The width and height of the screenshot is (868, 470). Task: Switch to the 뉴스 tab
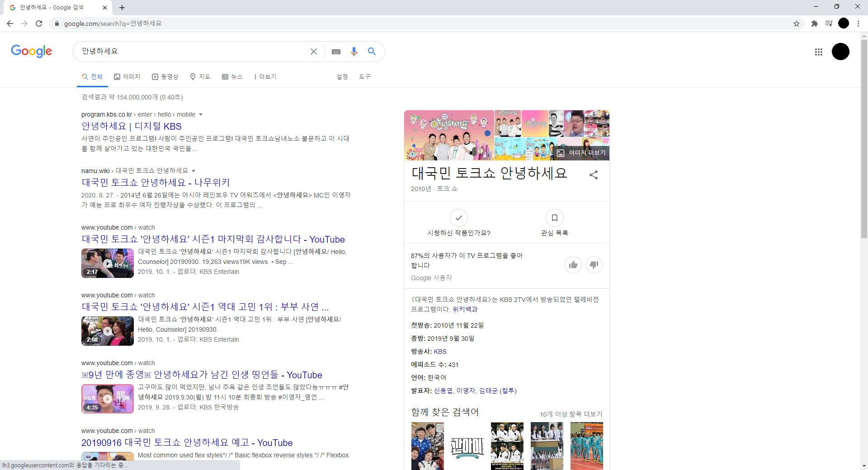click(232, 77)
